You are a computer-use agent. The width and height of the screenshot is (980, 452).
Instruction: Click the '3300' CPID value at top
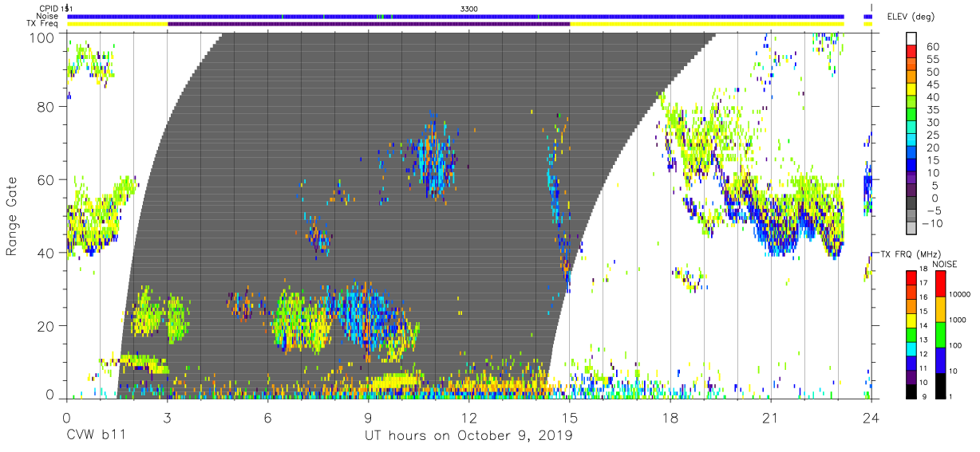(x=469, y=8)
